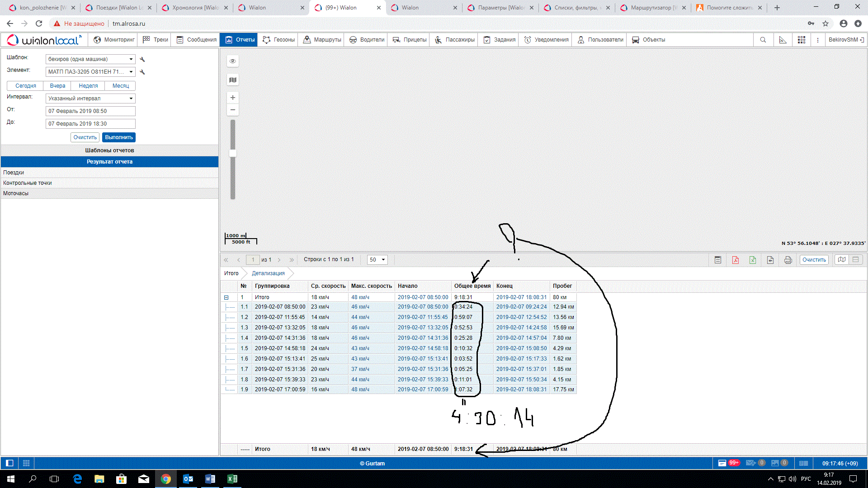Open the Шаблон template dropdown
This screenshot has height=488, width=868.
[90, 59]
